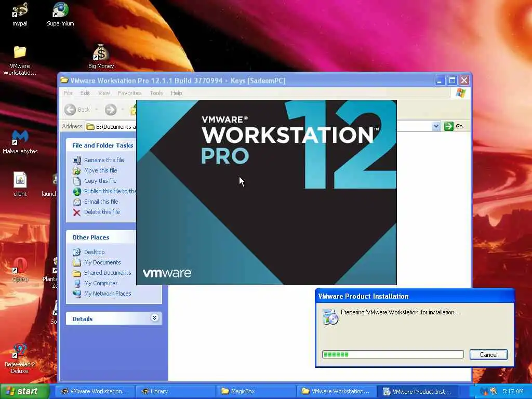Click the My Network Places globe icon
532x399 pixels.
(x=77, y=294)
